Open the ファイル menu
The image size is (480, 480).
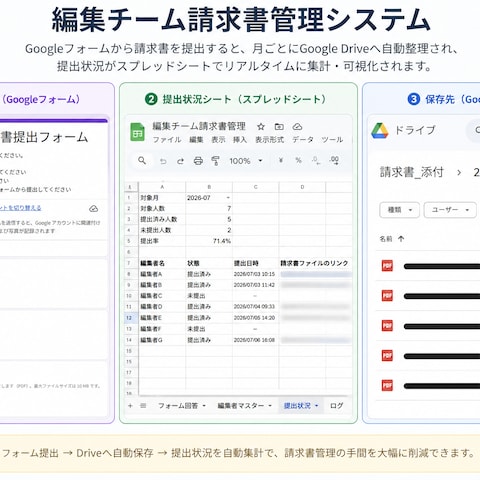coord(167,140)
